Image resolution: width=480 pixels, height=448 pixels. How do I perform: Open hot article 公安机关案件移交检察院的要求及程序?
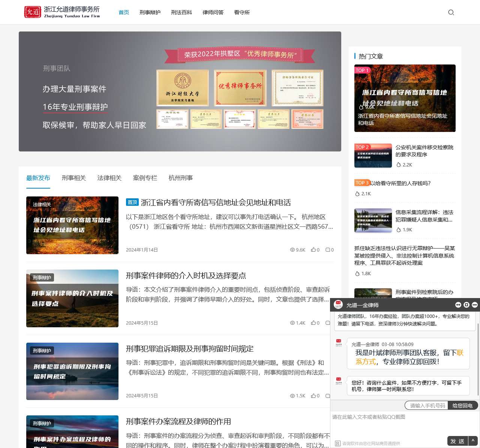coord(424,151)
